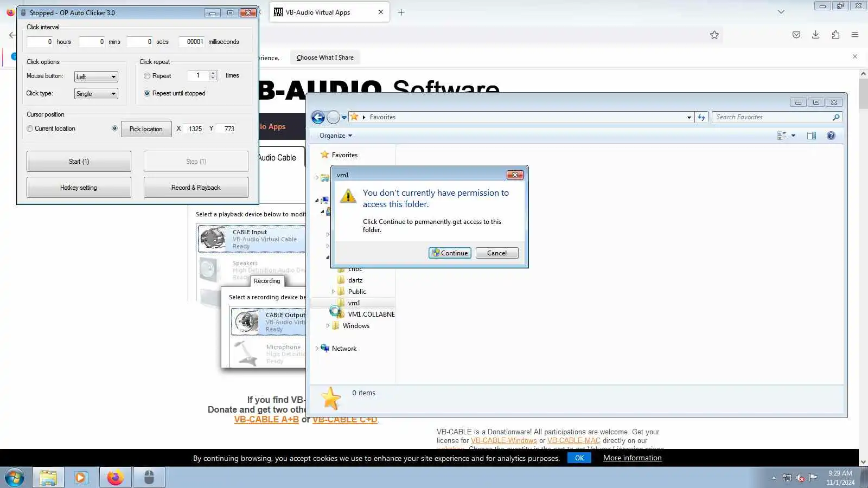
Task: Select the Current location radio button
Action: [30, 129]
